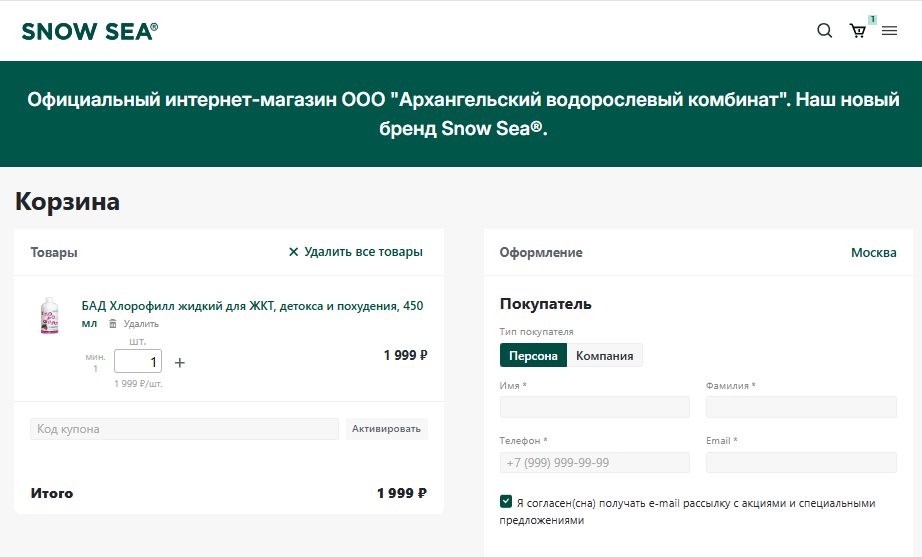Increase quantity with plus icon
Viewport: 922px width, 557px height.
180,362
